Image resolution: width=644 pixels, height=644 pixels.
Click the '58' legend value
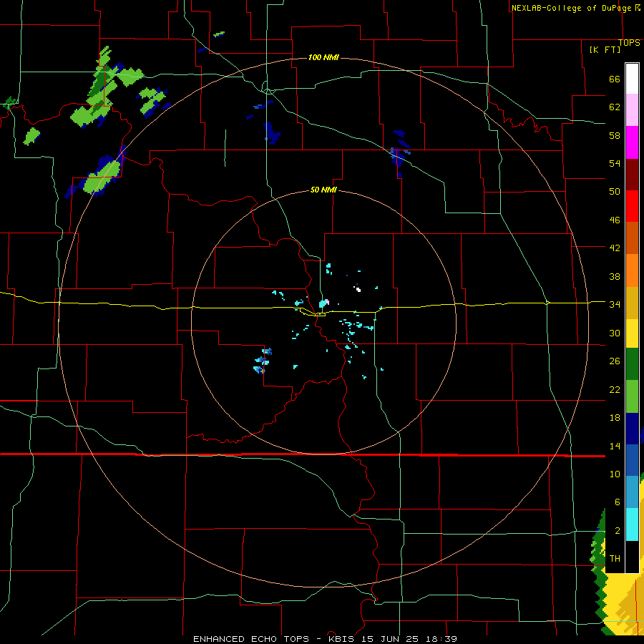(x=615, y=135)
